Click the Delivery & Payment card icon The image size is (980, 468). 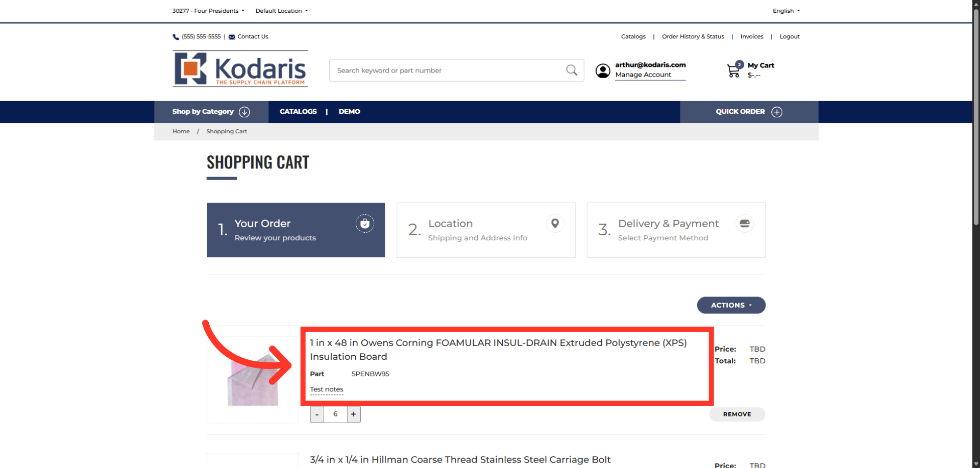745,224
